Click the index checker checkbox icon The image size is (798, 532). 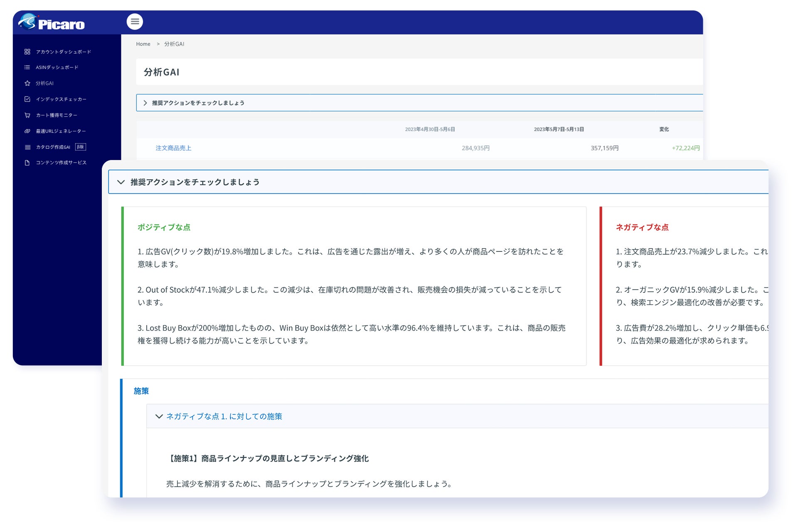click(27, 99)
